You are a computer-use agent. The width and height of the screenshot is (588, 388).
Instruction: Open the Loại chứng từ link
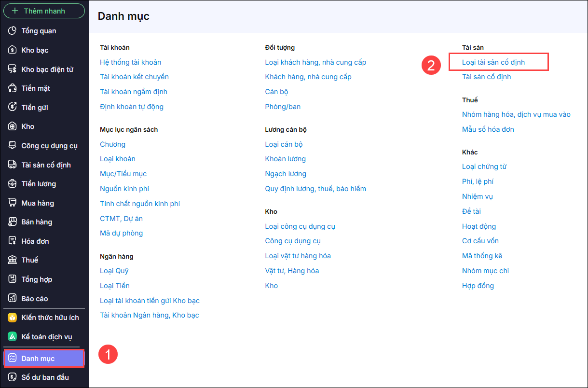tap(484, 166)
